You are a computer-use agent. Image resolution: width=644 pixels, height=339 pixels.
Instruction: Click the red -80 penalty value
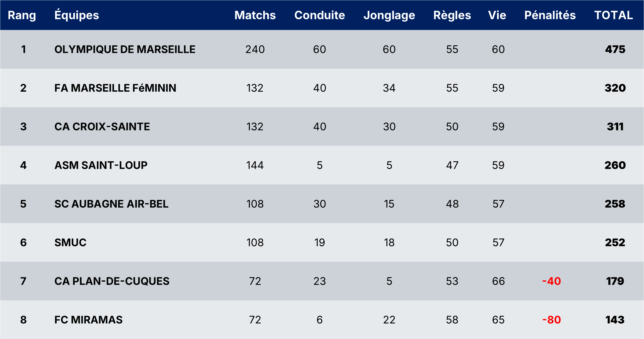tap(551, 320)
